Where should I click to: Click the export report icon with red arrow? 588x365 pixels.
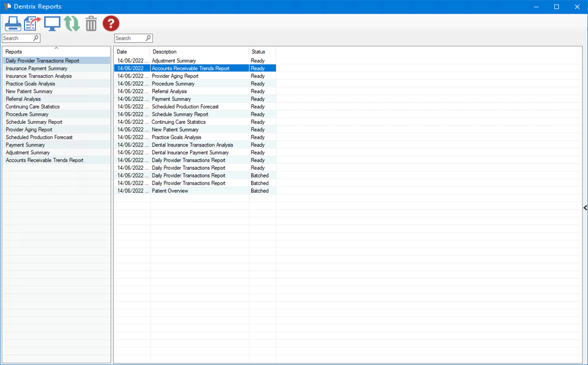pos(32,23)
